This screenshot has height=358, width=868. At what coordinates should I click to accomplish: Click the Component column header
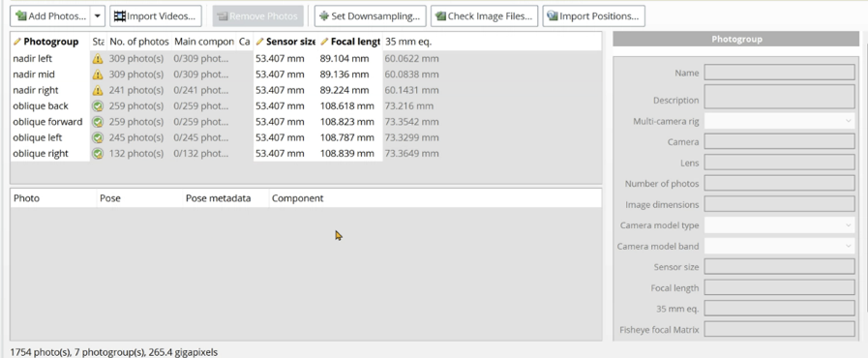pos(298,198)
